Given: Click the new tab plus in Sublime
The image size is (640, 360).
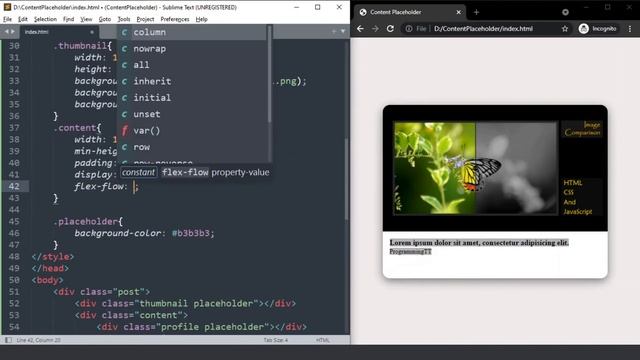Looking at the screenshot, I should pyautogui.click(x=334, y=31).
